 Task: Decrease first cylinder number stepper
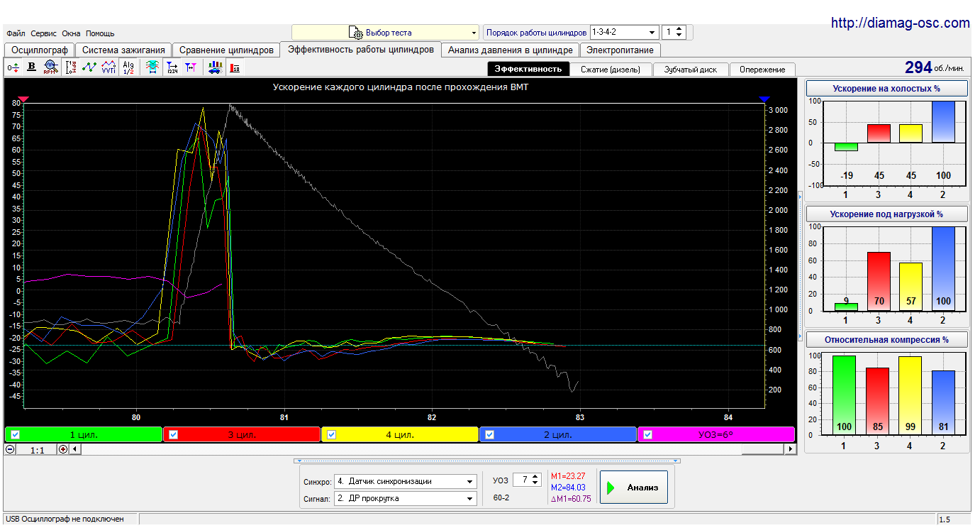tap(679, 36)
